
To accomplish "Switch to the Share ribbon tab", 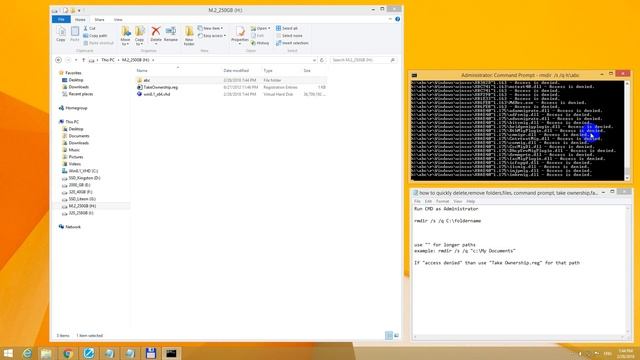I will 99,20.
